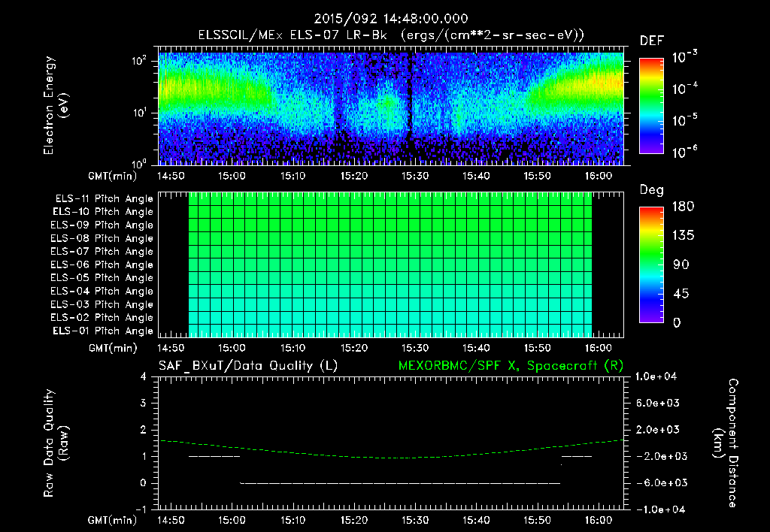
Task: Click the 6.0e+03 right axis value
Action: (x=658, y=403)
